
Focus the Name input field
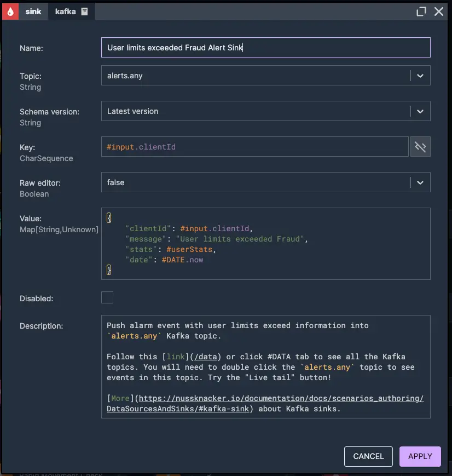pos(266,48)
